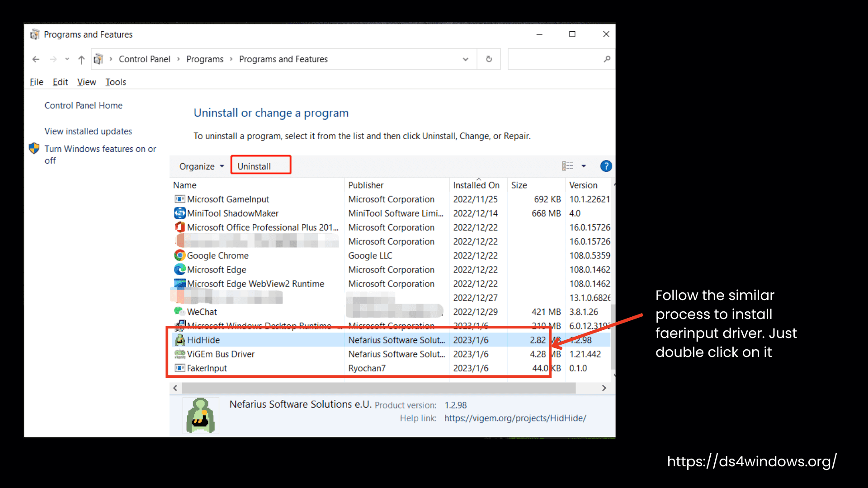Select the Microsoft GameInput name text
Image resolution: width=868 pixels, height=488 pixels.
[x=228, y=199]
